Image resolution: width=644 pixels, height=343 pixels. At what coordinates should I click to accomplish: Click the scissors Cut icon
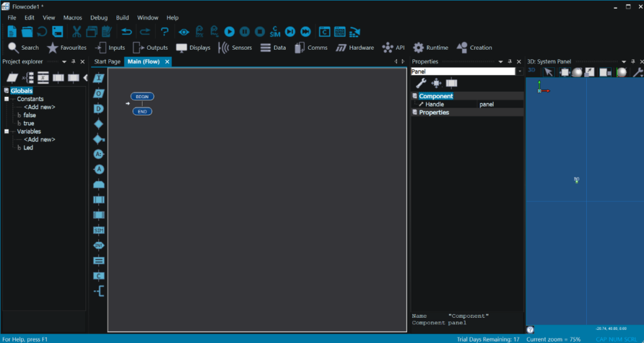77,31
